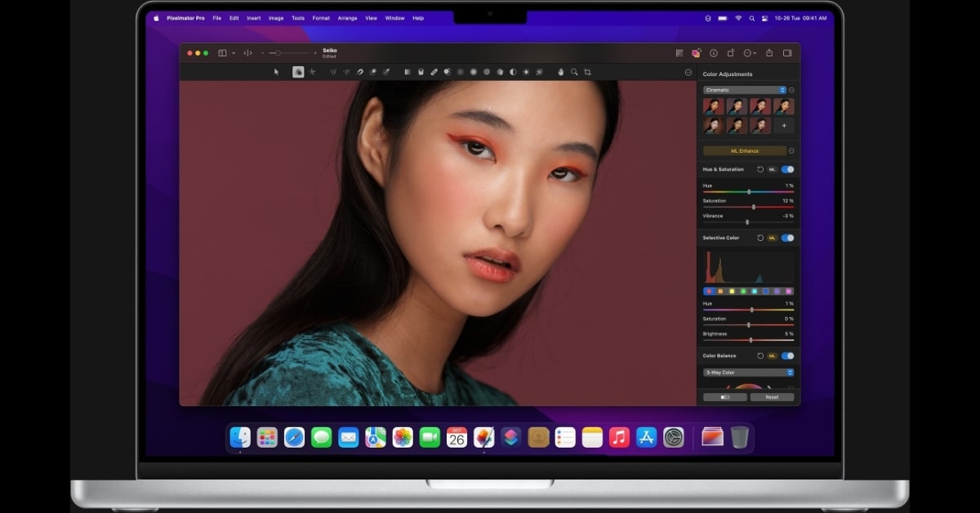The height and width of the screenshot is (513, 980).
Task: Choose the first Cinematic preset thumbnail
Action: (x=713, y=106)
